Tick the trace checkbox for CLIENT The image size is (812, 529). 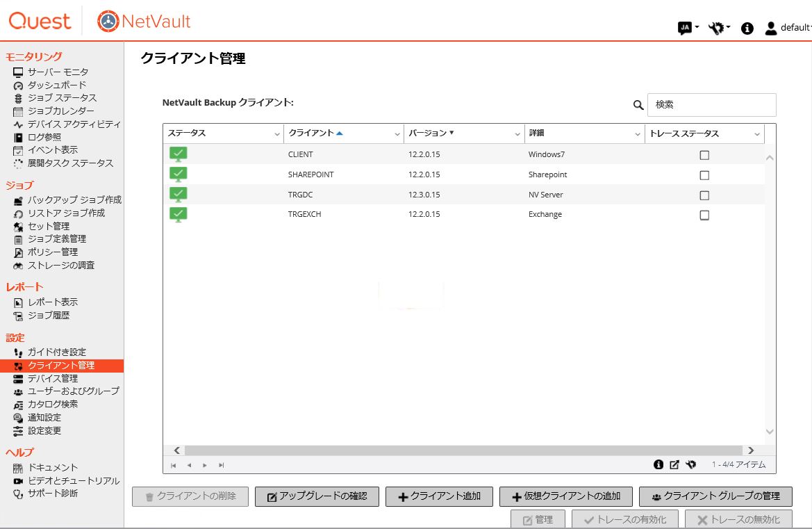point(704,155)
